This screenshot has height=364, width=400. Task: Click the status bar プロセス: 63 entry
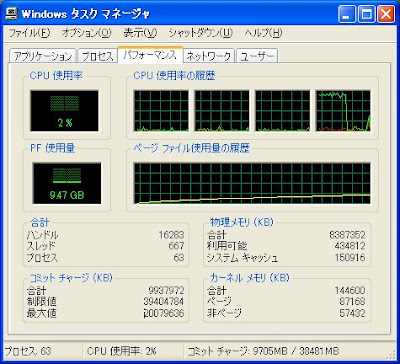click(x=28, y=351)
